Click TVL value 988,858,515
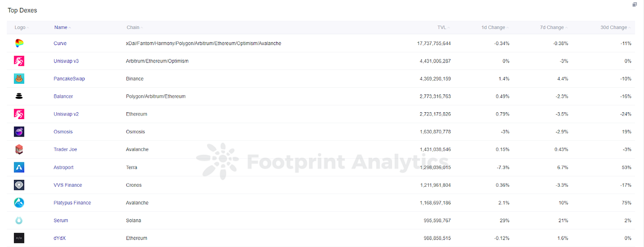This screenshot has height=247, width=644. [x=437, y=238]
